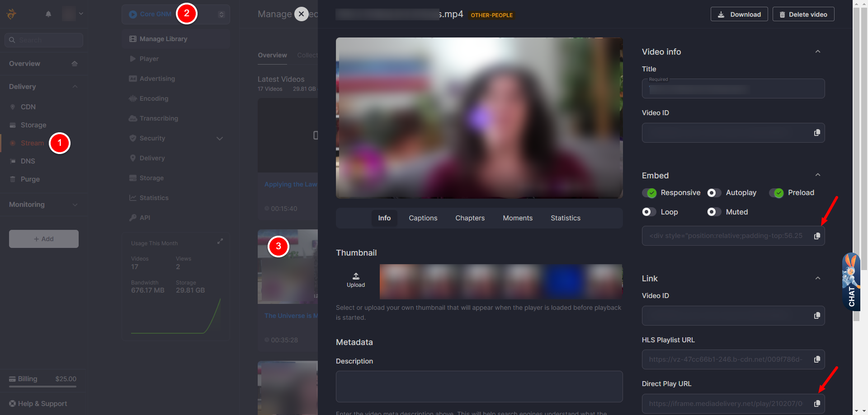The image size is (868, 415).
Task: Click the bunny logo icon in sidebar
Action: [x=11, y=14]
